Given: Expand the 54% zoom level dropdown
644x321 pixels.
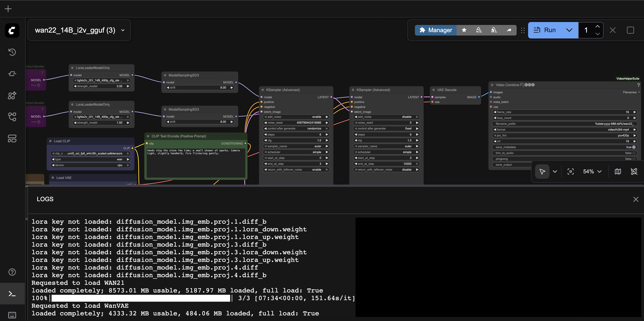Looking at the screenshot, I should point(592,171).
